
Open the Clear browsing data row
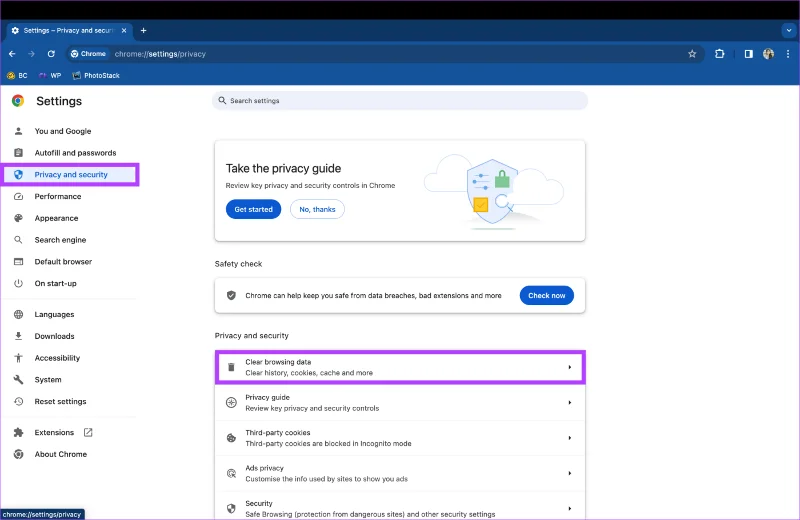(x=400, y=367)
